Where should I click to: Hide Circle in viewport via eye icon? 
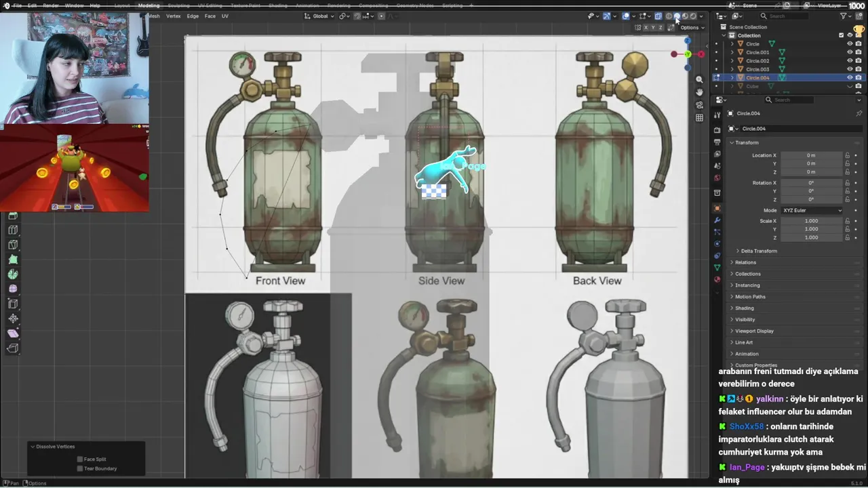coord(850,43)
